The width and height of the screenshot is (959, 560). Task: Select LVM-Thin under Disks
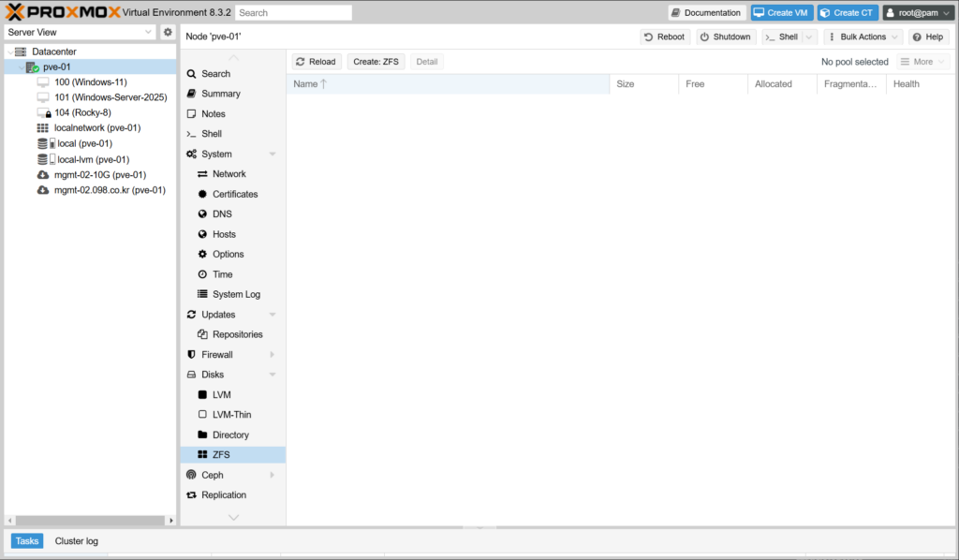click(231, 415)
